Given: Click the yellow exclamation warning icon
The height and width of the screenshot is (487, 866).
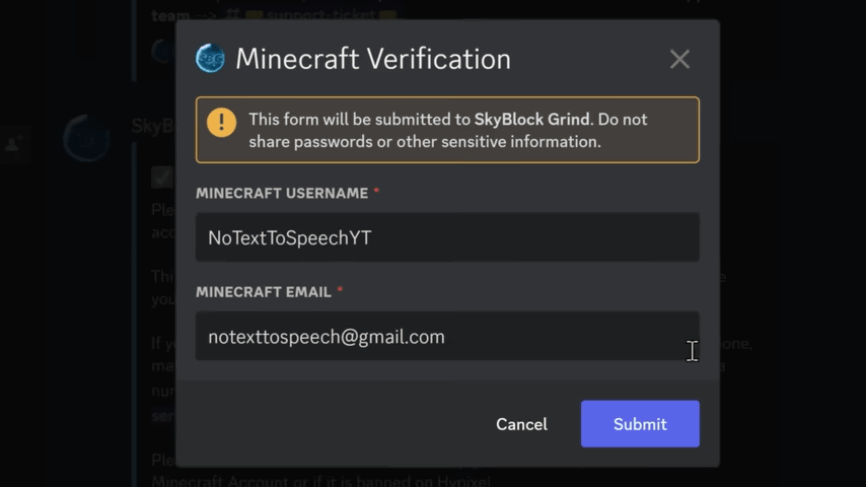Looking at the screenshot, I should click(221, 122).
